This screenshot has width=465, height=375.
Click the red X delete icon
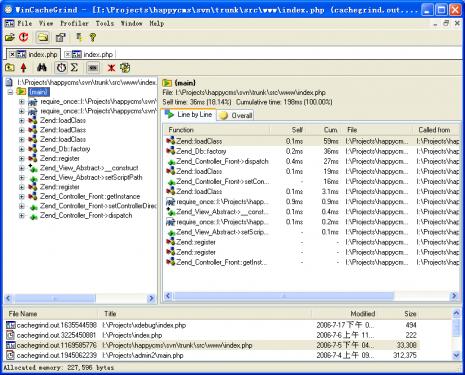111,68
